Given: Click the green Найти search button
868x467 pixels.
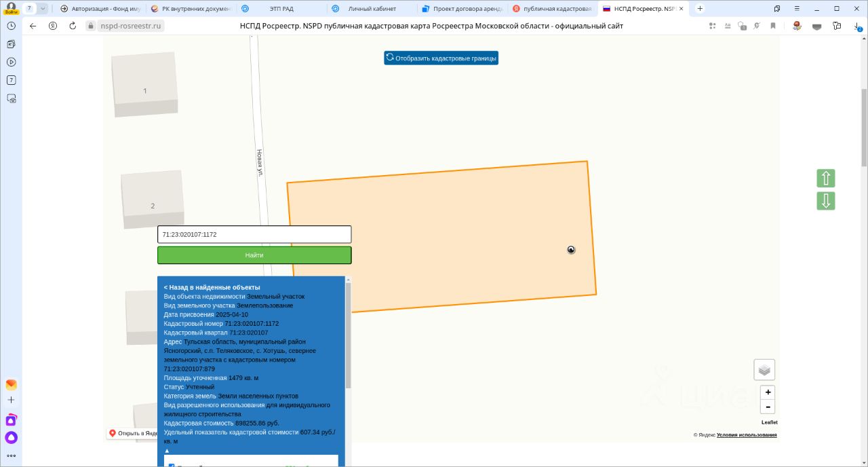Looking at the screenshot, I should (254, 255).
